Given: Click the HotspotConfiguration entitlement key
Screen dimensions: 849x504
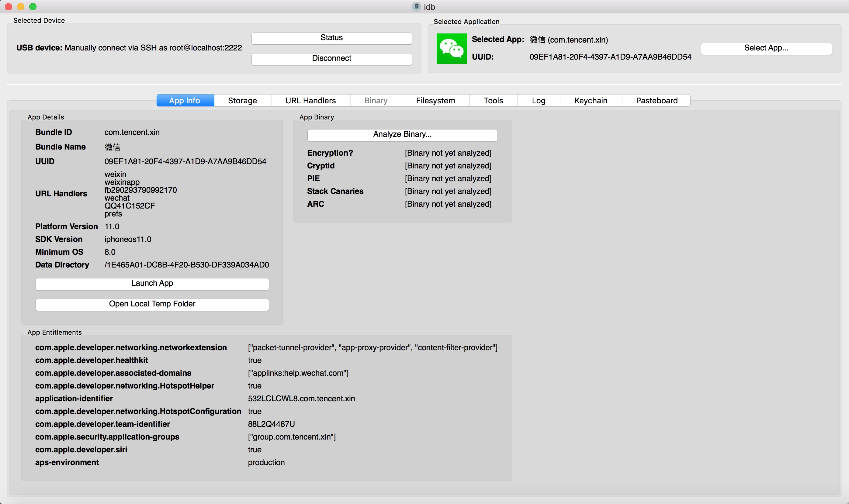Looking at the screenshot, I should tap(138, 411).
